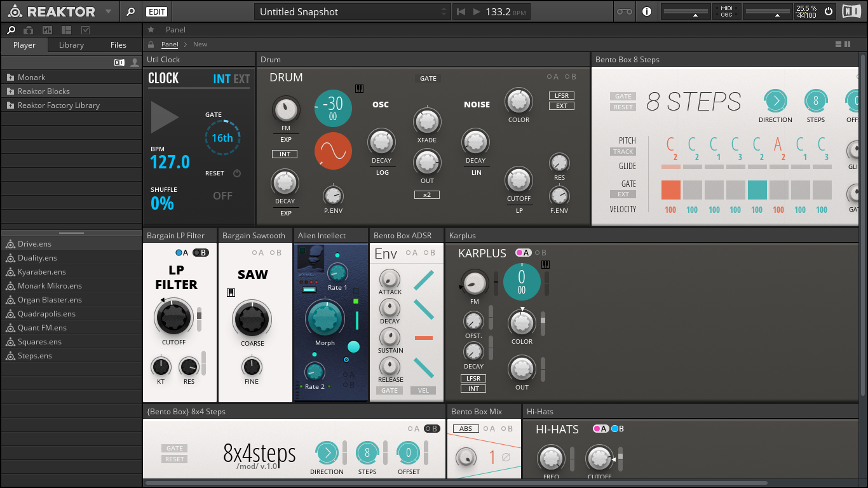Click the Karplus block keyboard icon
The image size is (868, 488).
[x=545, y=265]
